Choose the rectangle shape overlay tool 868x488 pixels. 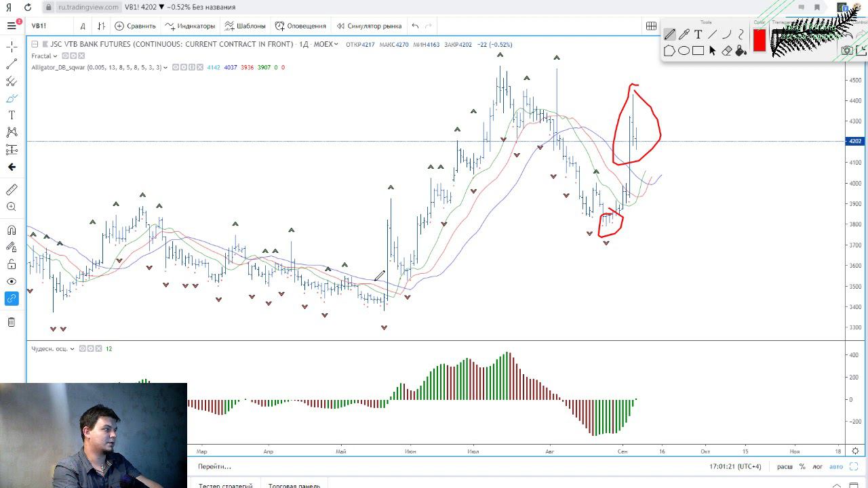coord(698,51)
